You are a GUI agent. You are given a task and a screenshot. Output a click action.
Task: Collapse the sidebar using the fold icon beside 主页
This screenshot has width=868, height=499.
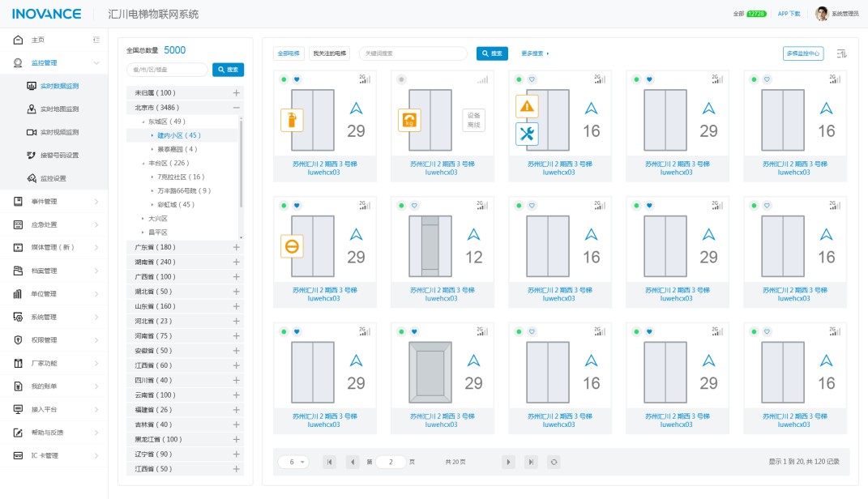[x=96, y=40]
